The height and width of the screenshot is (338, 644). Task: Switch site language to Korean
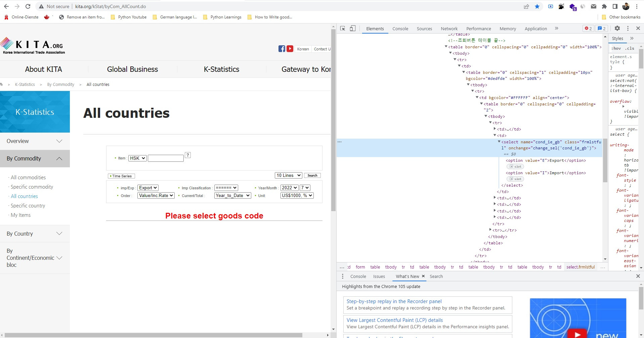click(x=303, y=49)
